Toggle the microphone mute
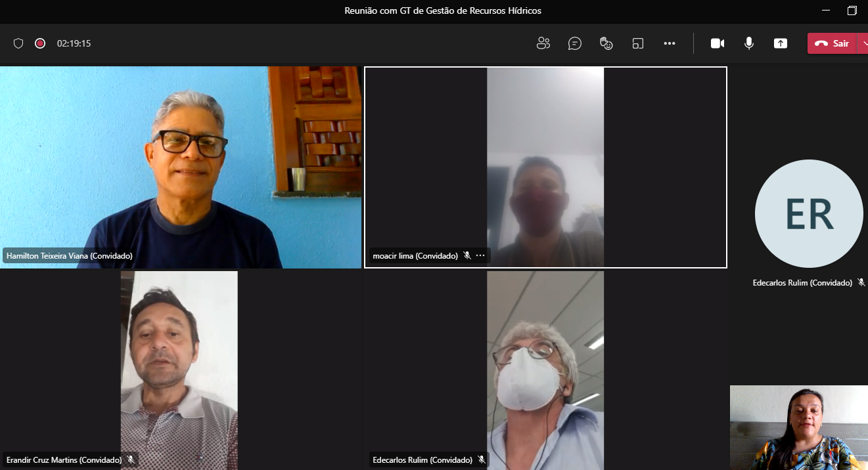 pos(749,43)
